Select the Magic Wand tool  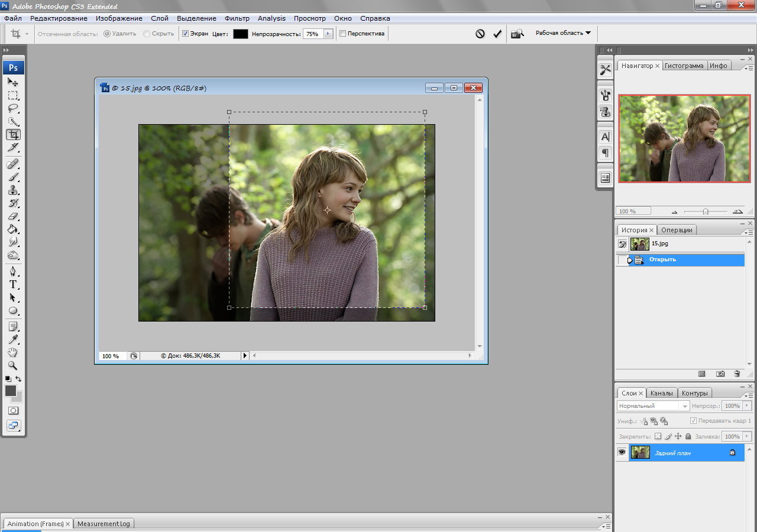pos(13,122)
